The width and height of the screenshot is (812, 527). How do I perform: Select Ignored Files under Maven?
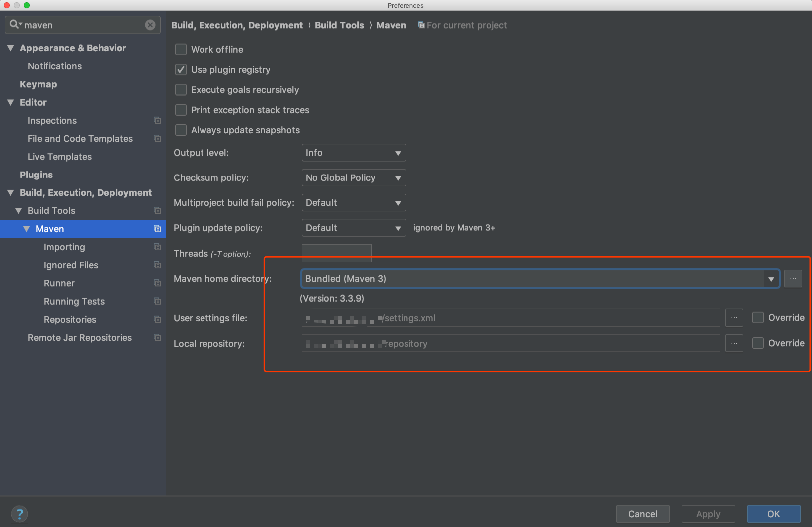tap(71, 265)
